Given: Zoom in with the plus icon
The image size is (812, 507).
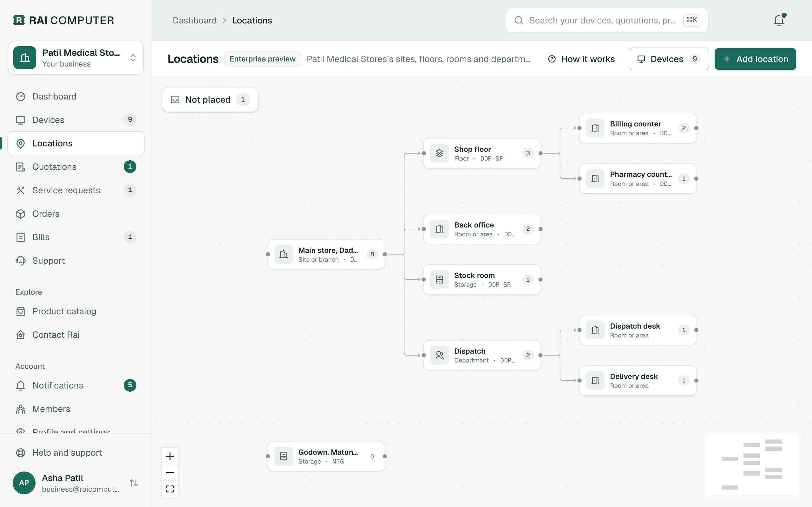Looking at the screenshot, I should pyautogui.click(x=170, y=456).
